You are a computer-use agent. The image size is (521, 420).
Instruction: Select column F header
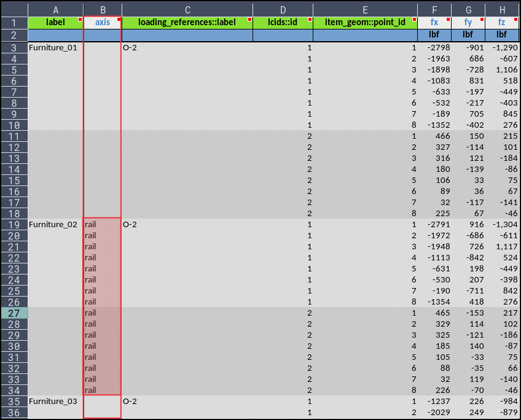point(434,10)
